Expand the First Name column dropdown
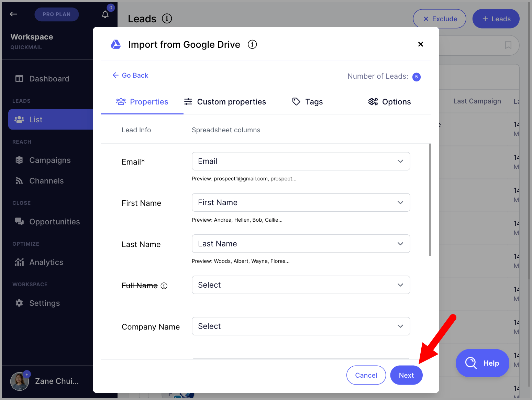 pyautogui.click(x=301, y=202)
